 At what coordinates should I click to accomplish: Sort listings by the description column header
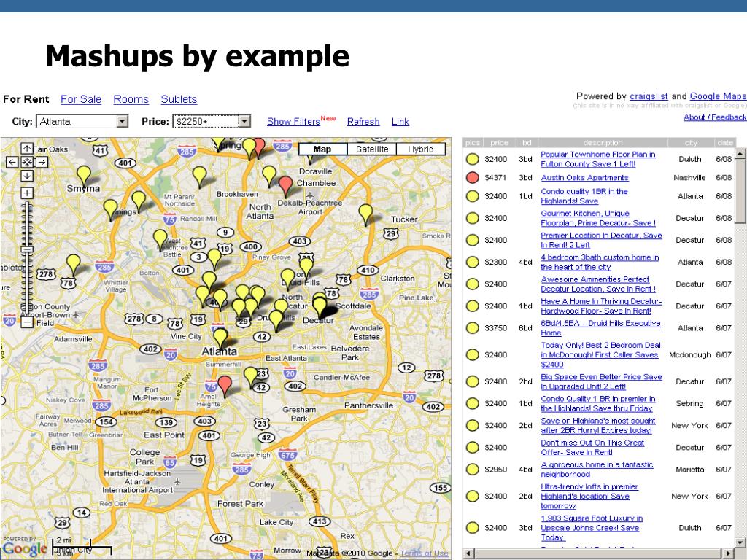tap(603, 142)
